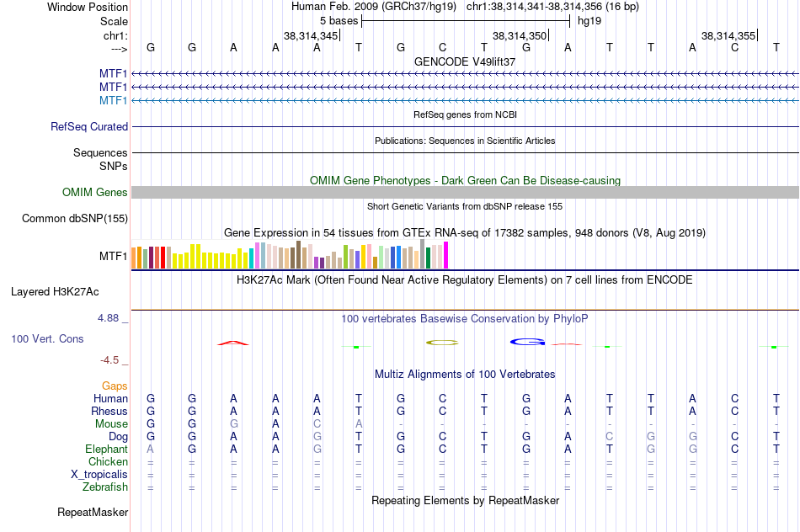The width and height of the screenshot is (800, 532).
Task: Open 'RefSeq genes from NCBI' track title
Action: tap(465, 114)
